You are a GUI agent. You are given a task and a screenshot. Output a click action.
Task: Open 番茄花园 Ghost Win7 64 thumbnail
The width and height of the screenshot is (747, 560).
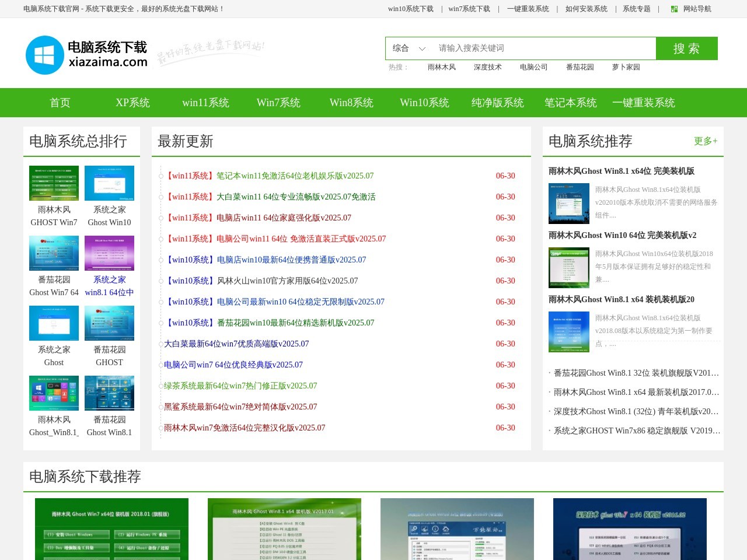click(54, 253)
